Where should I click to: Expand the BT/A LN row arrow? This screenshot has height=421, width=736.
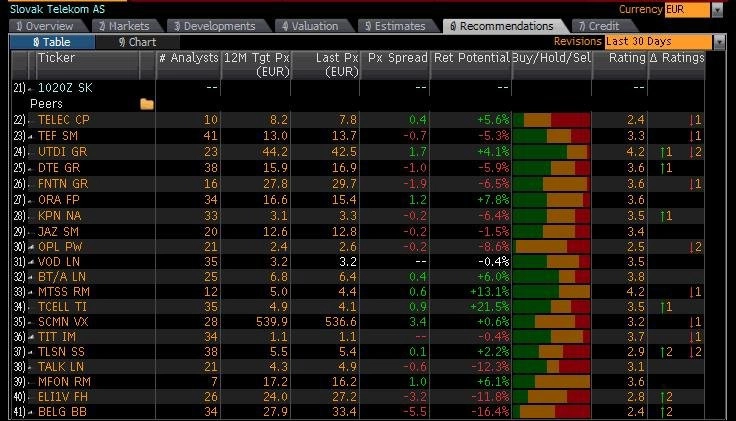[x=31, y=277]
